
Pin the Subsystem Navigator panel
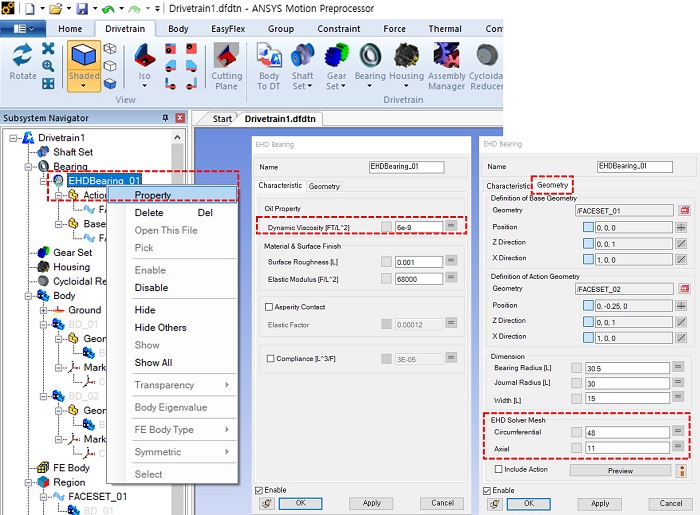click(166, 118)
